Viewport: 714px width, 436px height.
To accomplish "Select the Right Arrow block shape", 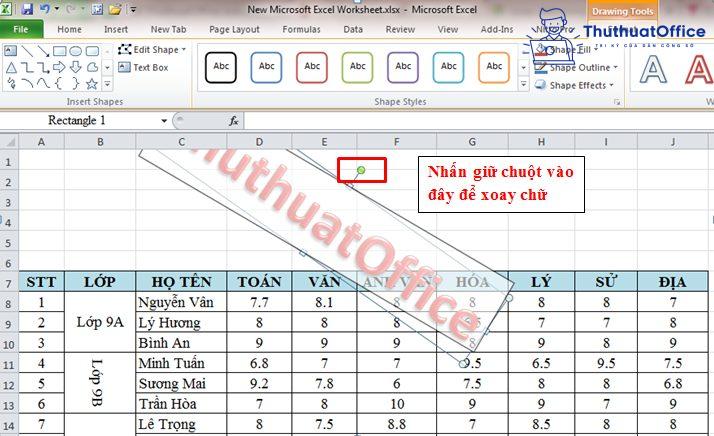I will [x=59, y=67].
